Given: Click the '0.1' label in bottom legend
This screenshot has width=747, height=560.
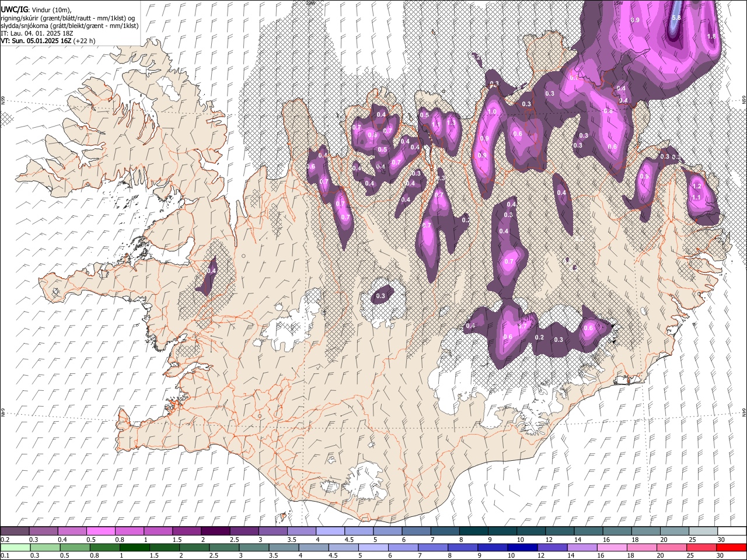Looking at the screenshot, I should pyautogui.click(x=4, y=556).
